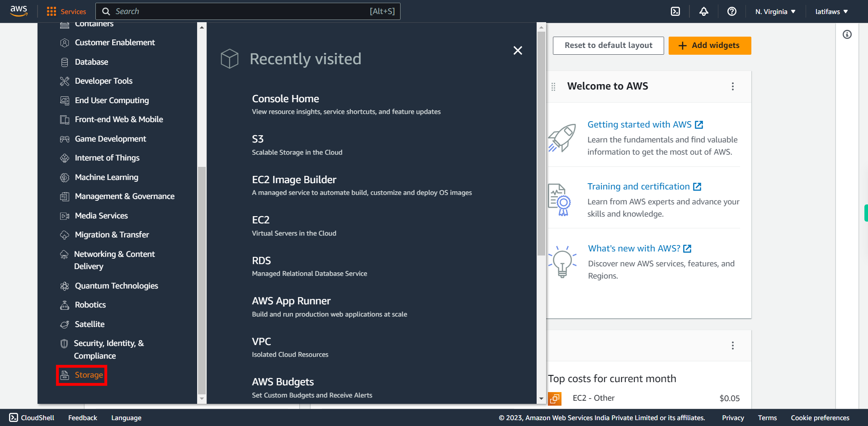The height and width of the screenshot is (426, 868).
Task: Click Language in the footer
Action: click(x=126, y=418)
